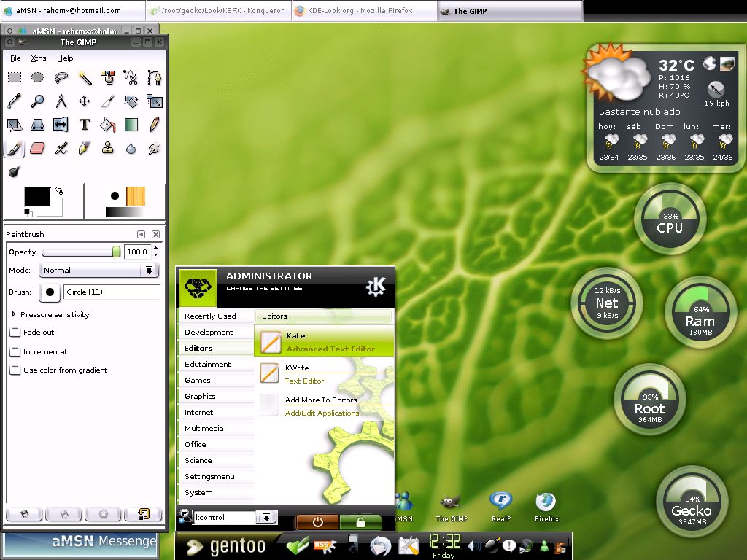The width and height of the screenshot is (747, 560).
Task: Launch KWrite Text Editor
Action: tap(325, 374)
